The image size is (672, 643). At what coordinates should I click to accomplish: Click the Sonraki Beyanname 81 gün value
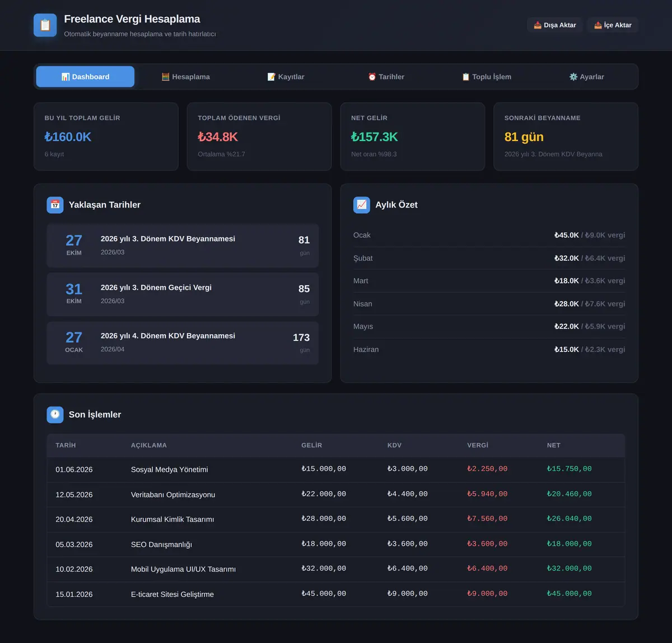(x=524, y=137)
